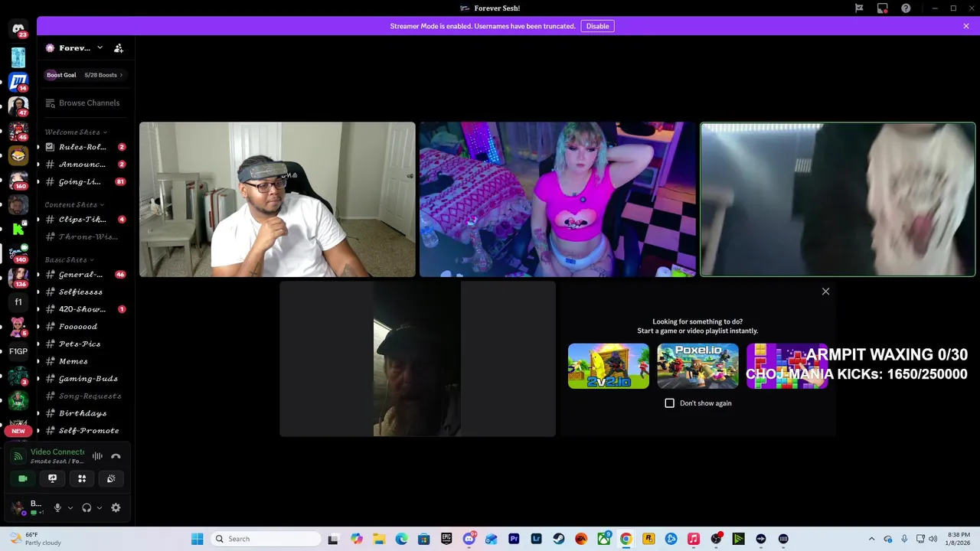
Task: Click the invite people icon beside server name
Action: (119, 48)
